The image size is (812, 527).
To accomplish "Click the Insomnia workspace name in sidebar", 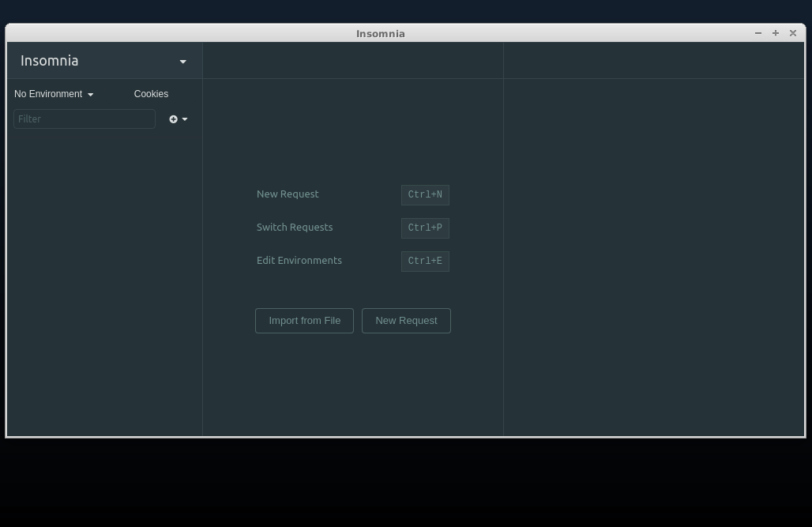I will (49, 61).
